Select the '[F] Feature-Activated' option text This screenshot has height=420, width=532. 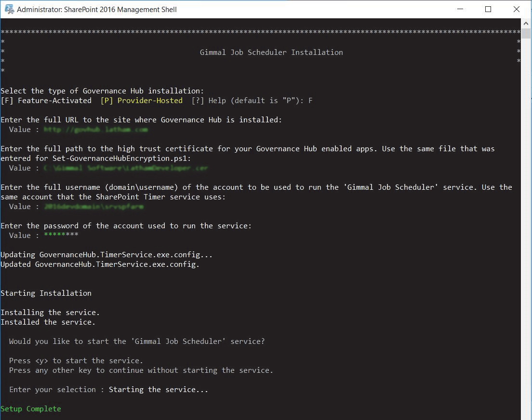point(46,101)
